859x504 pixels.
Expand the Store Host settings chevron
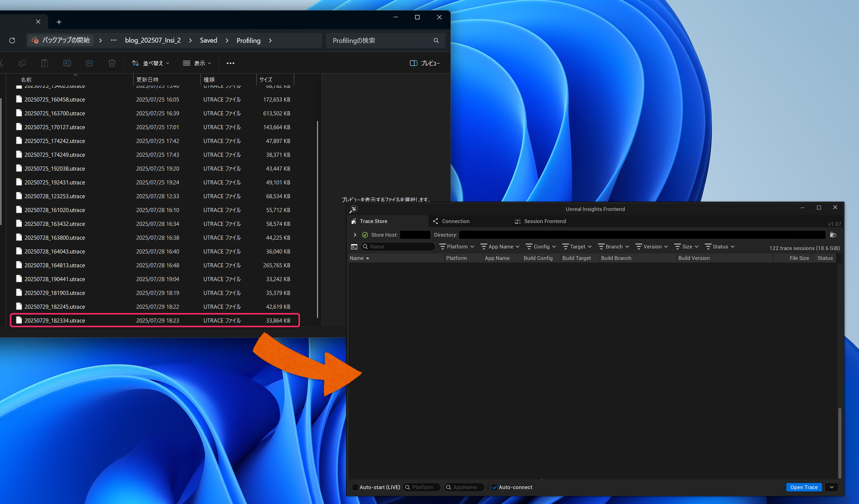355,235
